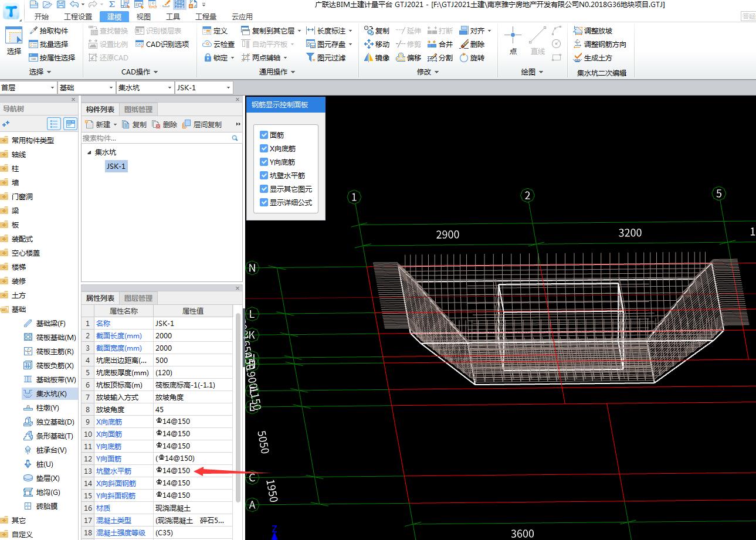
Task: Select 筏板基础(M) in navigation tree
Action: click(50, 337)
